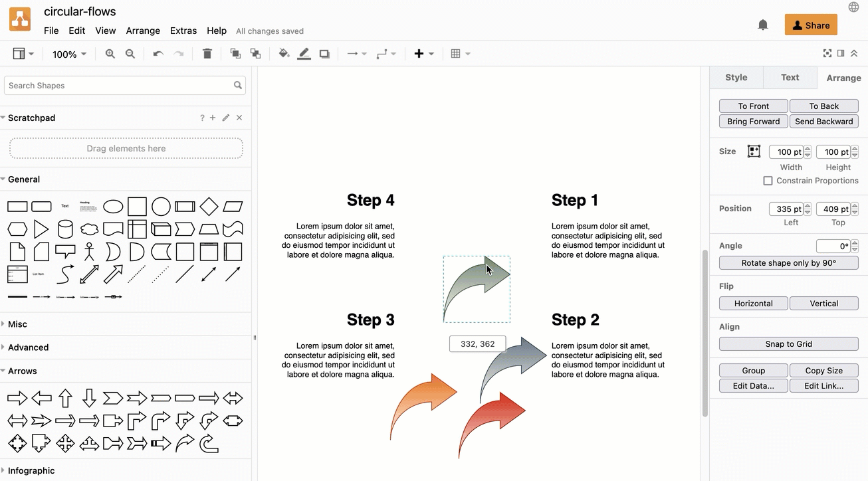Enter fullscreen using the top-right icon
Image resolution: width=868 pixels, height=481 pixels.
tap(827, 52)
